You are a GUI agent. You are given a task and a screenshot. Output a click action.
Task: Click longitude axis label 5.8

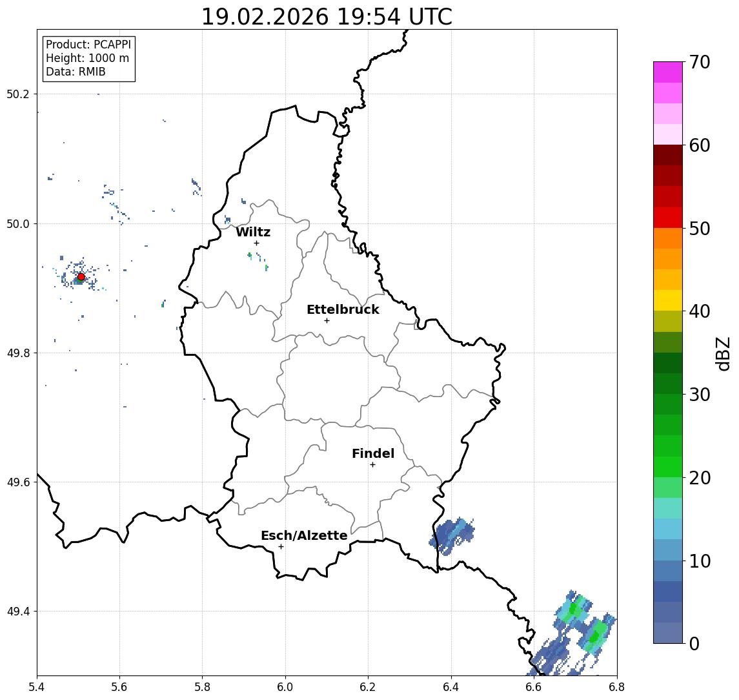[202, 687]
